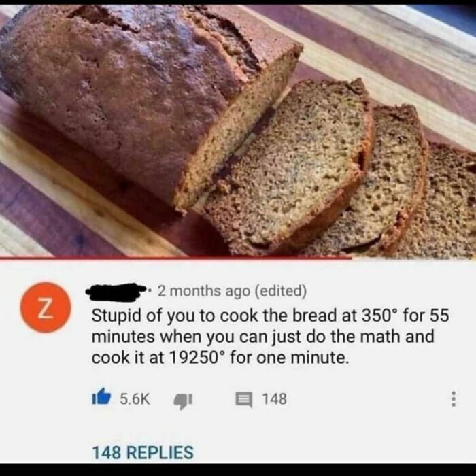Image resolution: width=476 pixels, height=476 pixels.
Task: Click the 'for one minute' comment ending
Action: (289, 357)
